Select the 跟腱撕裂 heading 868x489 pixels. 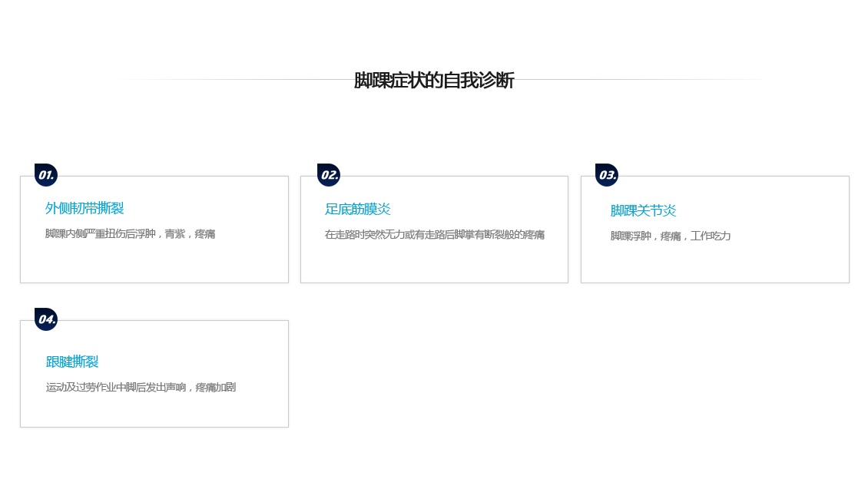coord(72,362)
